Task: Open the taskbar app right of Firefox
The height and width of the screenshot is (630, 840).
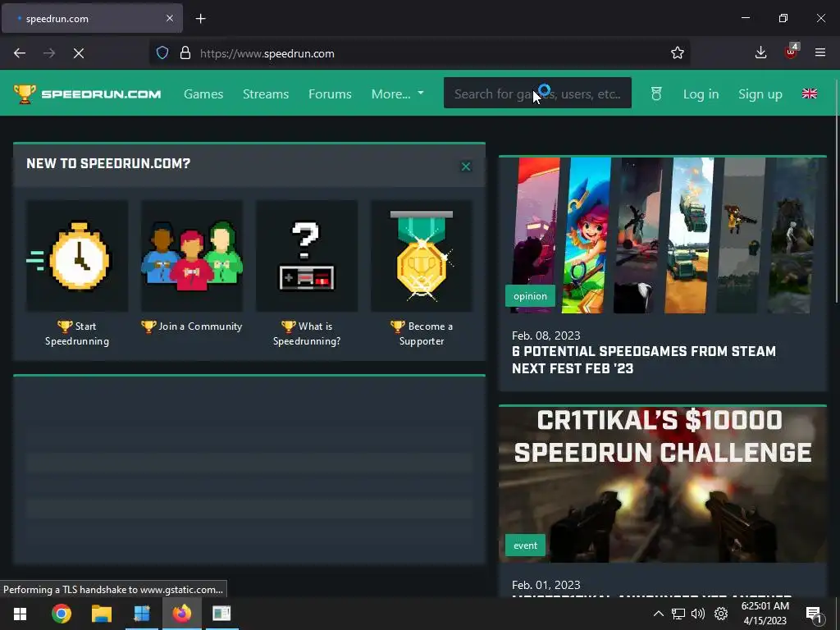Action: (221, 614)
